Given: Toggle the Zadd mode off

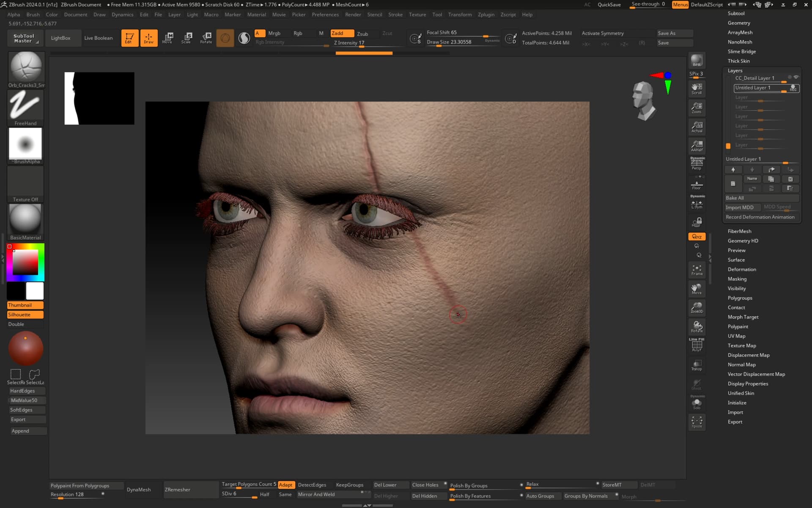Looking at the screenshot, I should point(342,33).
